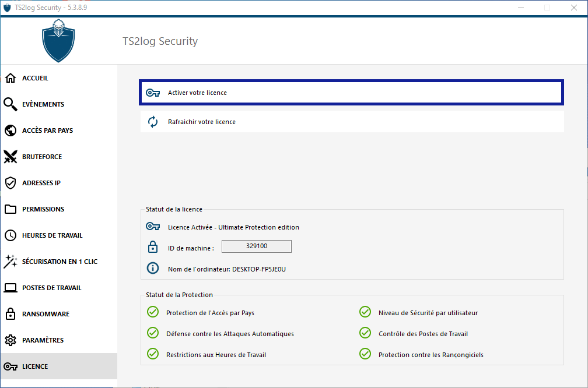Screen dimensions: 588x388
Task: Click the Protection de l'Accès par Pays label
Action: (x=211, y=313)
